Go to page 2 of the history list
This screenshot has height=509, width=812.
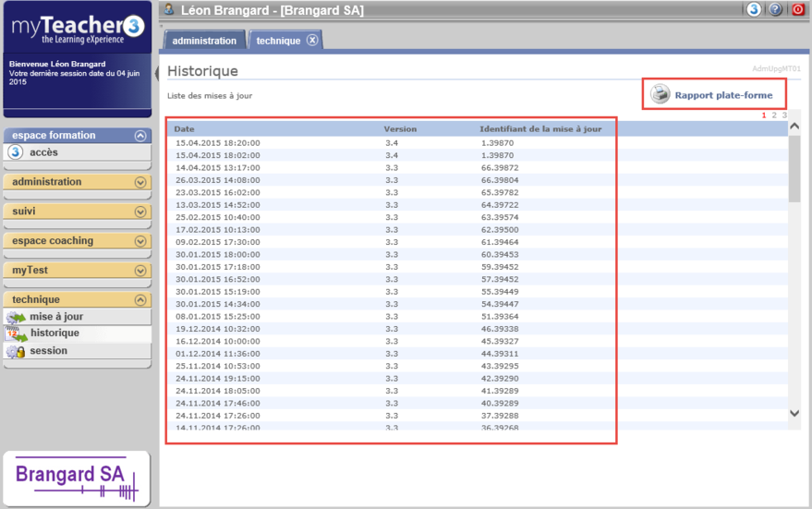774,115
